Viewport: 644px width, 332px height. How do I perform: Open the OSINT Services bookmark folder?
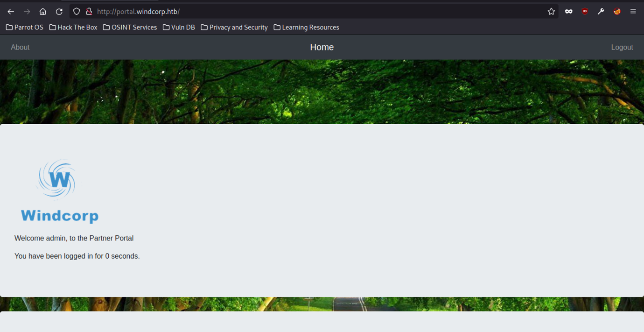point(130,28)
